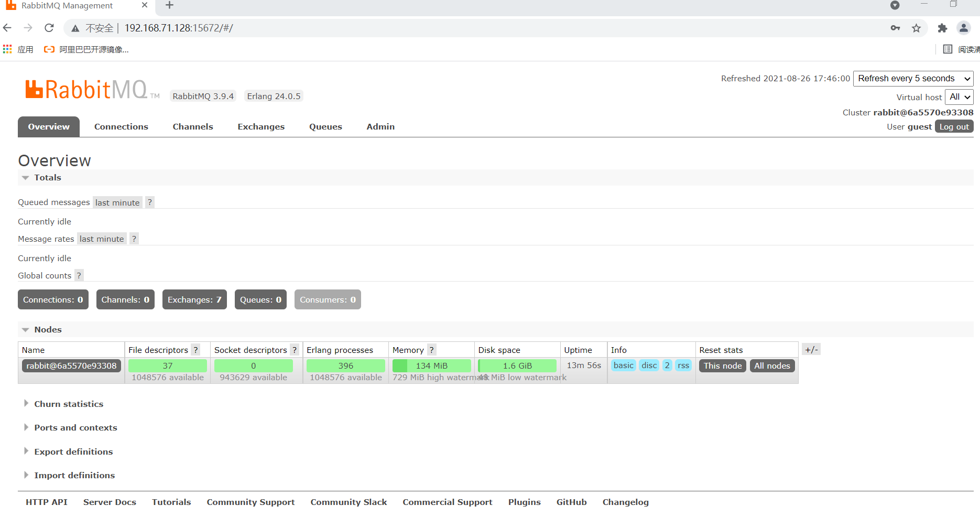This screenshot has width=980, height=527.
Task: Click the browser back arrow
Action: (7, 28)
